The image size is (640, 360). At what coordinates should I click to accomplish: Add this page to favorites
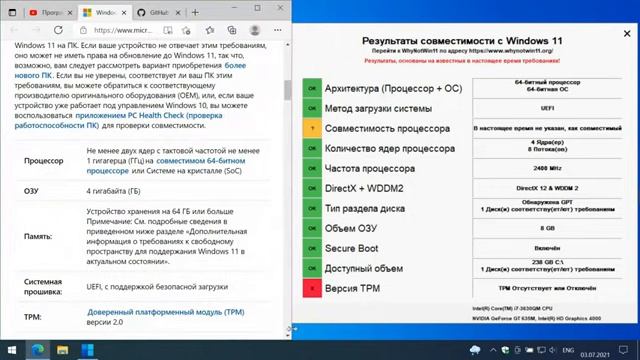point(187,30)
